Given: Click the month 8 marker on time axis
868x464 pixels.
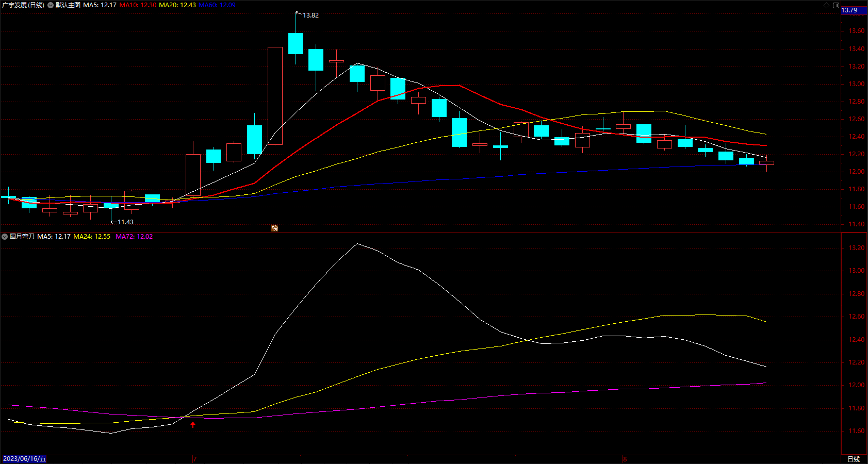Looking at the screenshot, I should tap(625, 459).
